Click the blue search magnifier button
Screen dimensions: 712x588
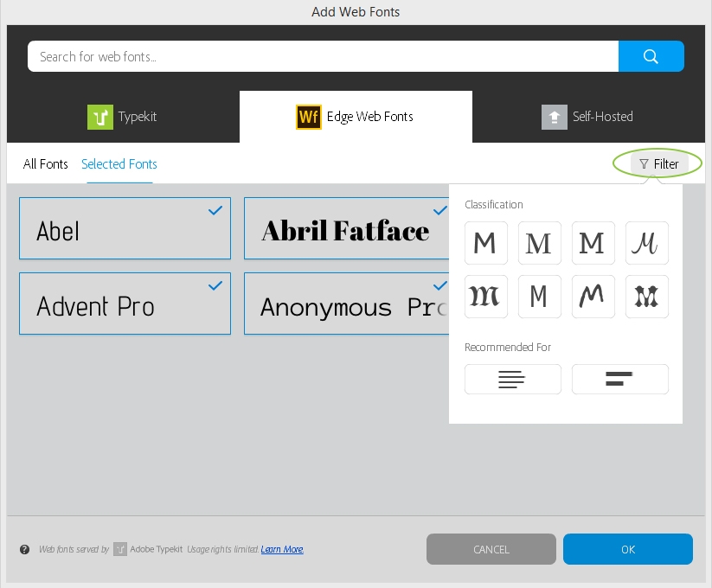pyautogui.click(x=651, y=56)
